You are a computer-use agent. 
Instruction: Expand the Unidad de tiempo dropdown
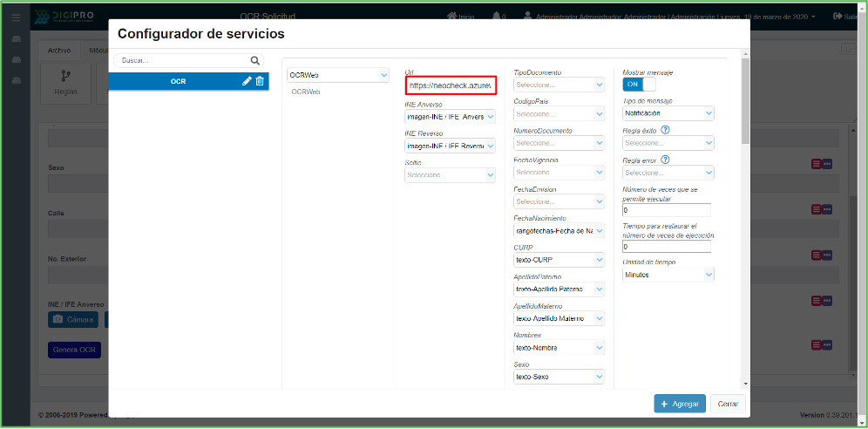click(x=668, y=275)
